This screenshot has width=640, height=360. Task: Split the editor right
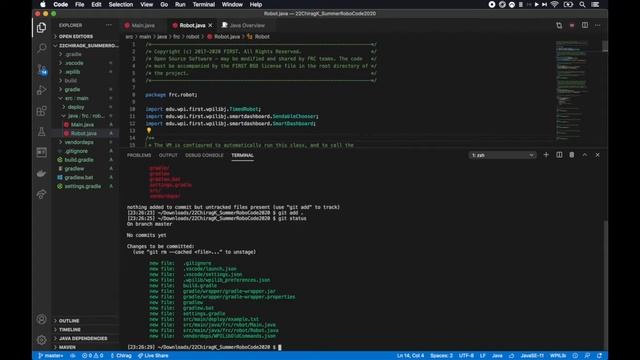click(585, 25)
